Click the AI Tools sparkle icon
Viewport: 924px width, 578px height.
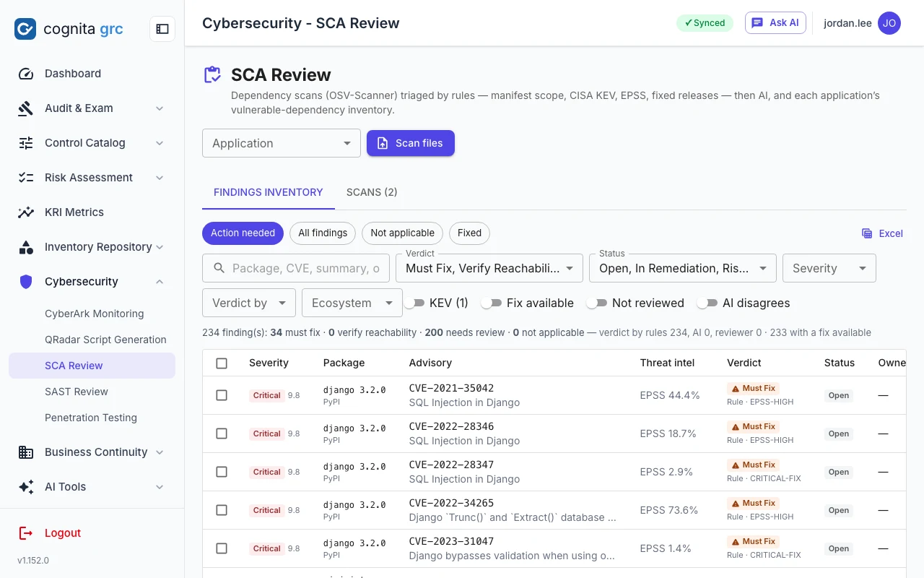point(26,487)
